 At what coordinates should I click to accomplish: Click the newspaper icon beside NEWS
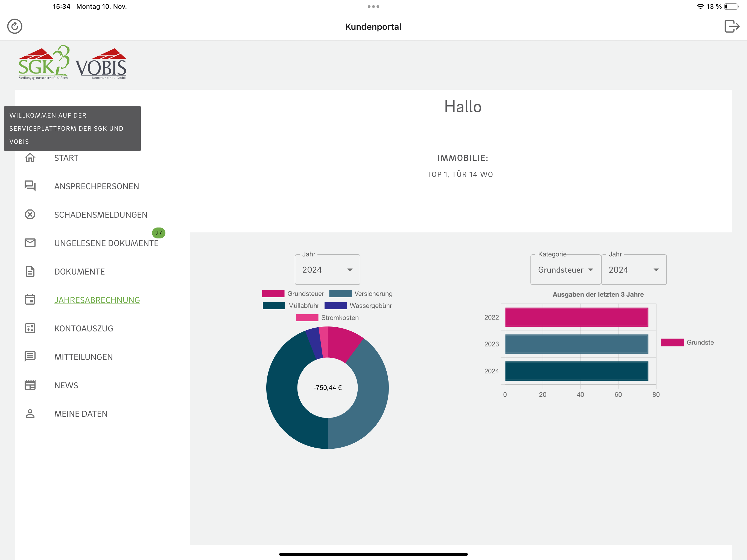point(30,385)
